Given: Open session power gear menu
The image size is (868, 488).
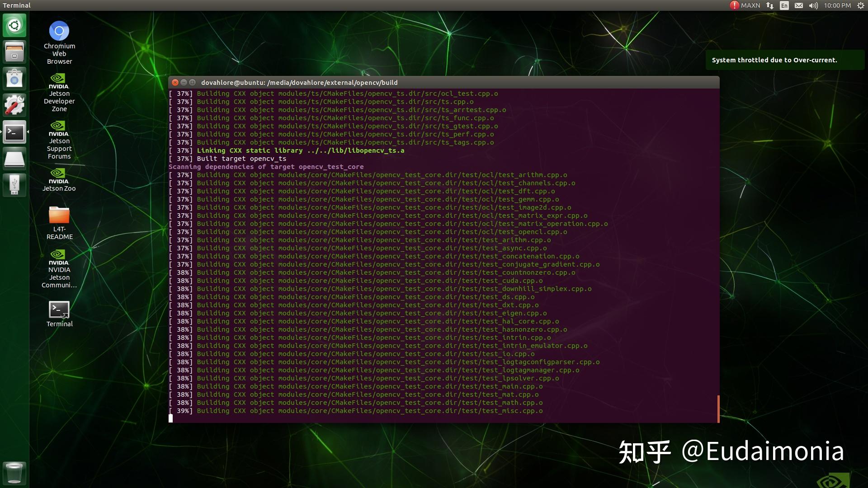Looking at the screenshot, I should 861,5.
